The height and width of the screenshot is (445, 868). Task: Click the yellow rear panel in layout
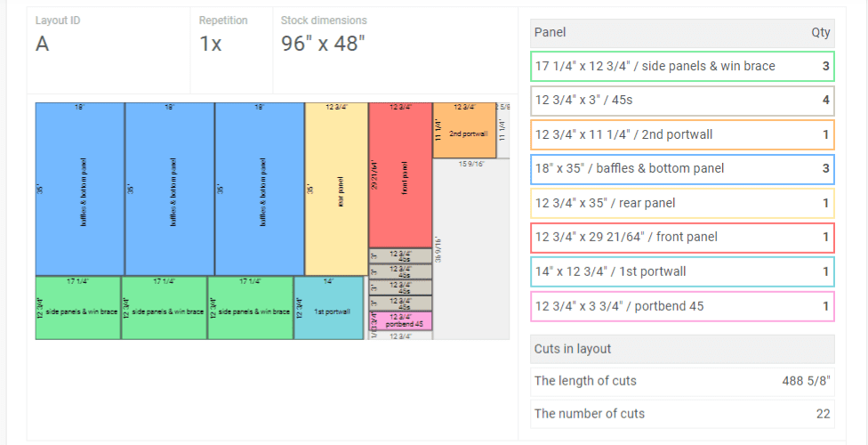pyautogui.click(x=336, y=189)
